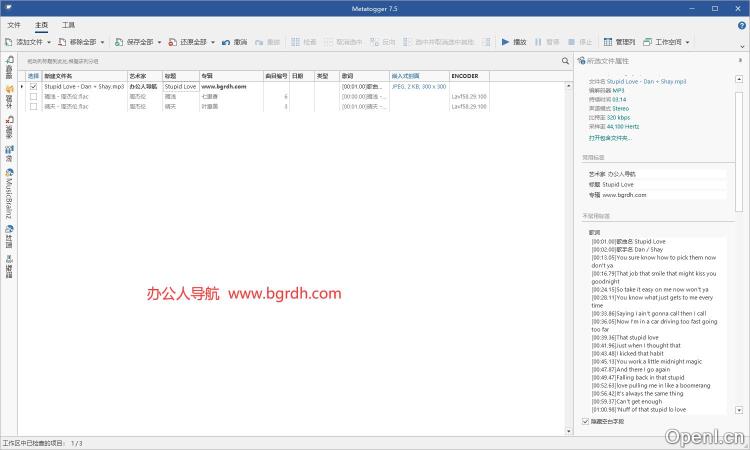Expand the 保存全部 dropdown arrow
750x450 pixels.
159,43
